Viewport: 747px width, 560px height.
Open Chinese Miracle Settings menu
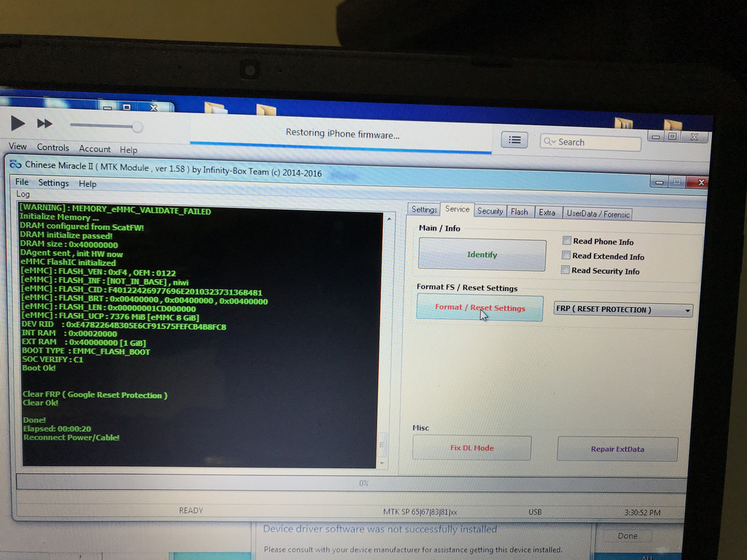tap(53, 183)
